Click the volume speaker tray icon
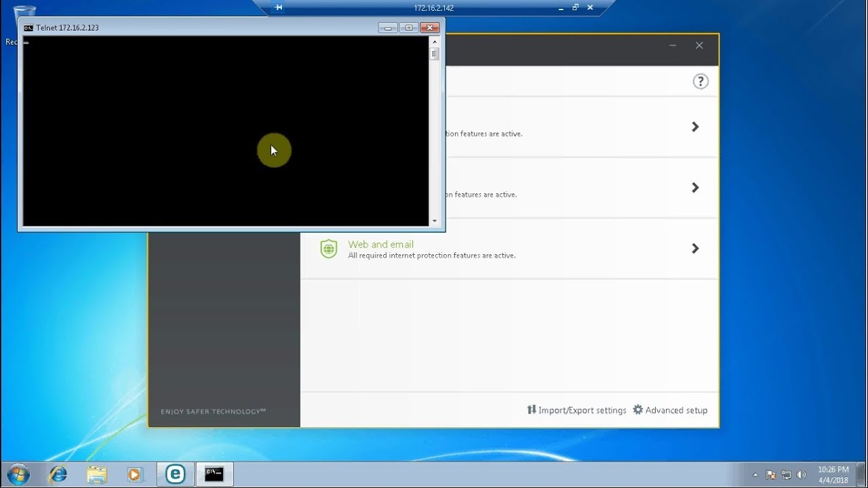The width and height of the screenshot is (868, 488). click(802, 475)
